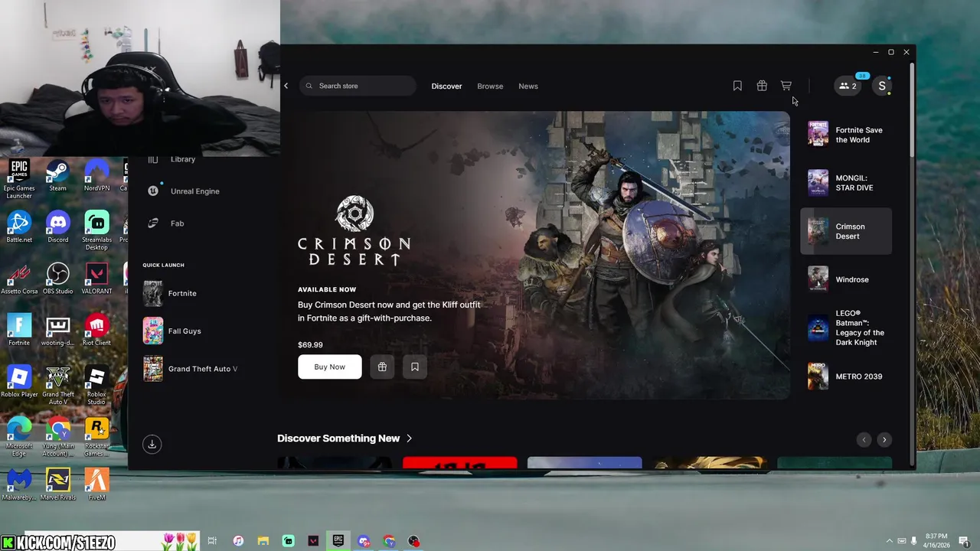Viewport: 980px width, 551px height.
Task: Open wooting desktop shortcut
Action: pyautogui.click(x=57, y=330)
